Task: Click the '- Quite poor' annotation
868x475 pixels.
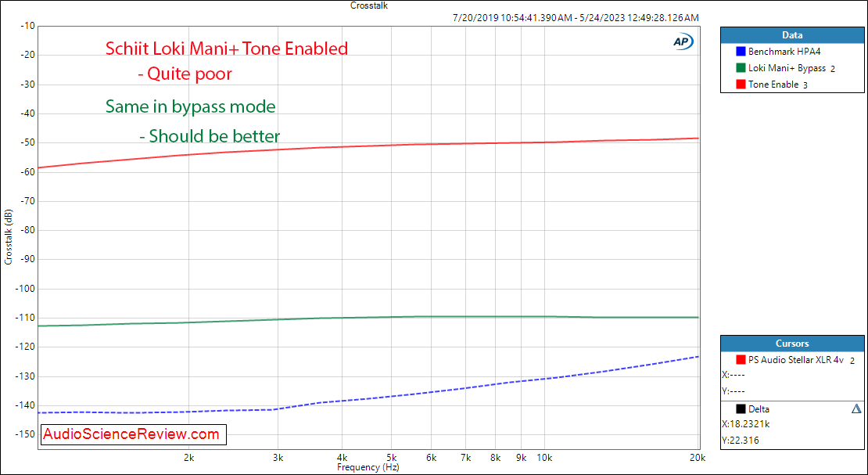Action: pyautogui.click(x=185, y=74)
